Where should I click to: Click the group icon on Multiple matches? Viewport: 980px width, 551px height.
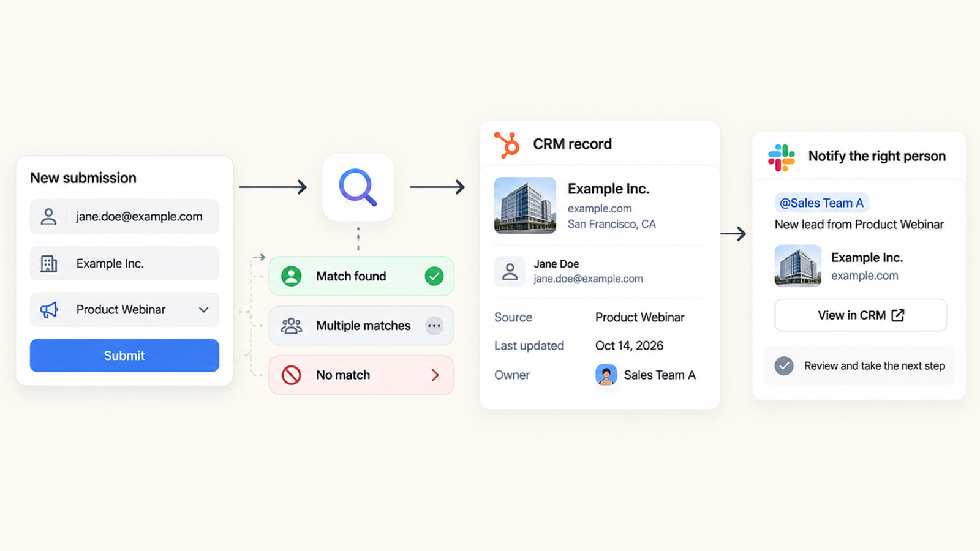(x=292, y=326)
